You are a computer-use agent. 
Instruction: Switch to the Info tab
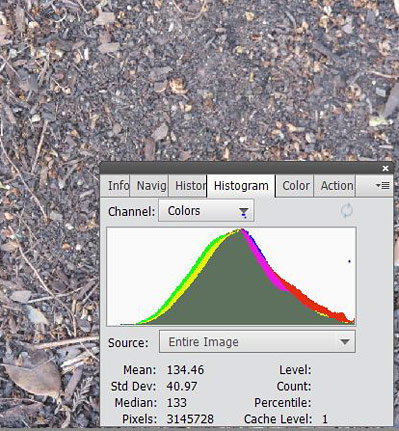point(116,186)
